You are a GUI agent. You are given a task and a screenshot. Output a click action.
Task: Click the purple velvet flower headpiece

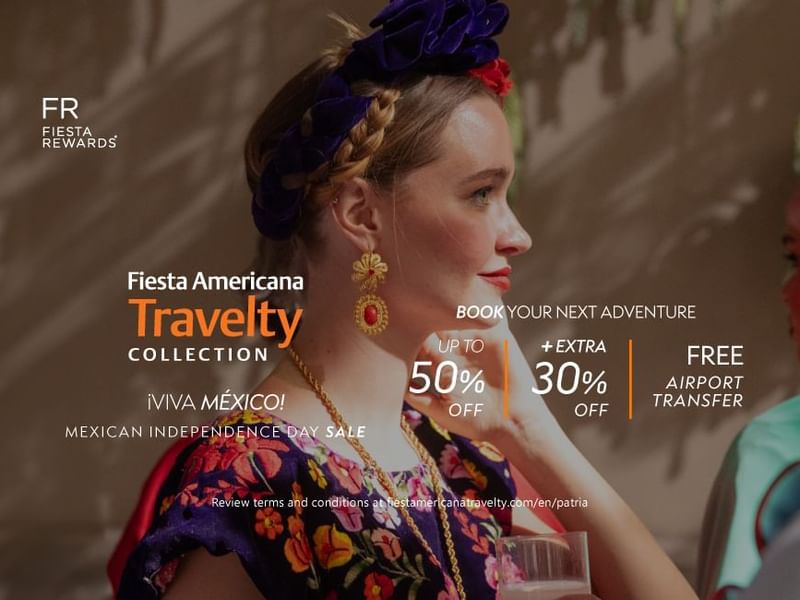point(378,102)
